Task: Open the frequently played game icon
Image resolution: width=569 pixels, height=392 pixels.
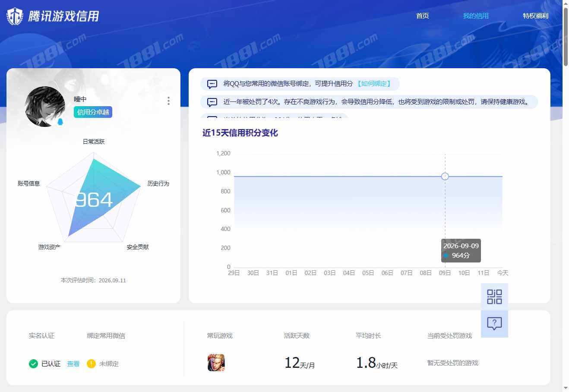Action: click(216, 363)
